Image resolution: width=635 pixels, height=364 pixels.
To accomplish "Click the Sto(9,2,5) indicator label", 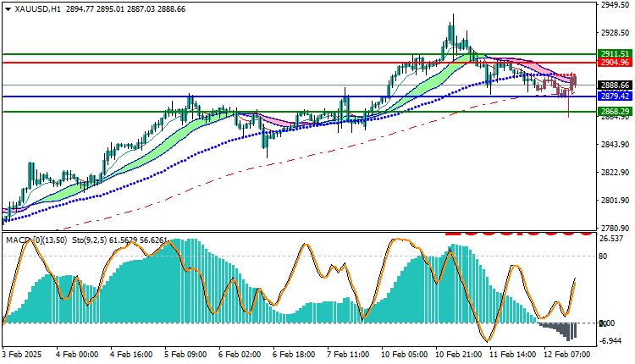I will (90, 240).
